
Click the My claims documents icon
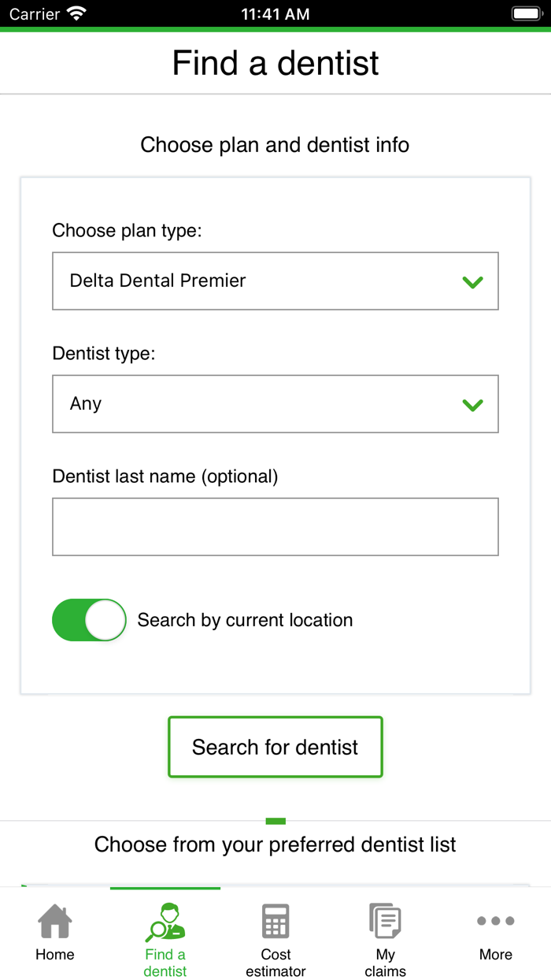click(x=385, y=920)
